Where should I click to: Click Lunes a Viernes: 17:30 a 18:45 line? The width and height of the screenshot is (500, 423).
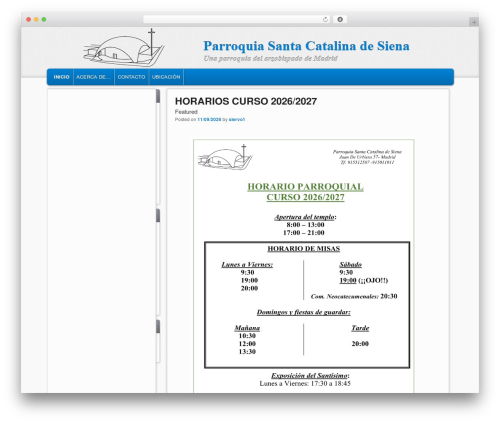[305, 384]
